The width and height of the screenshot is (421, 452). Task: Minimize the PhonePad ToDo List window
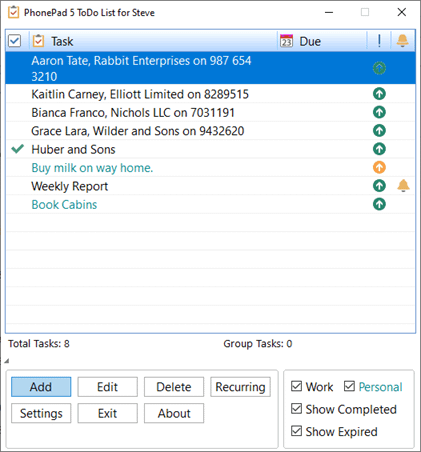[x=329, y=12]
